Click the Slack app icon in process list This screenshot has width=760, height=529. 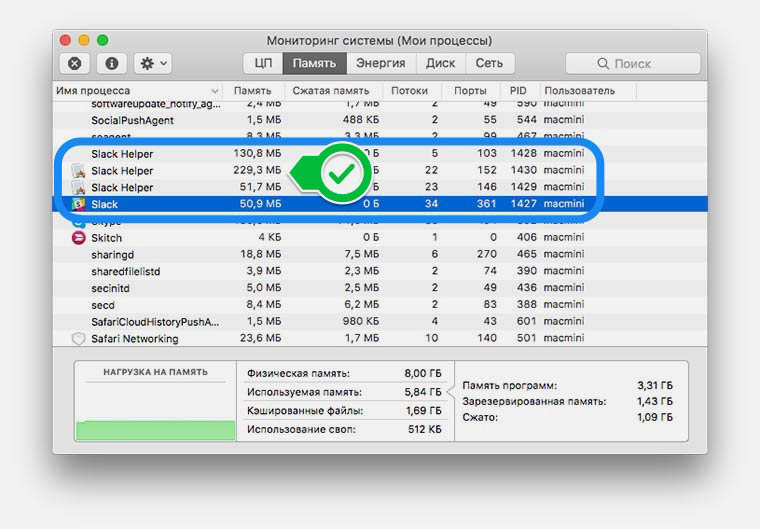pos(78,204)
